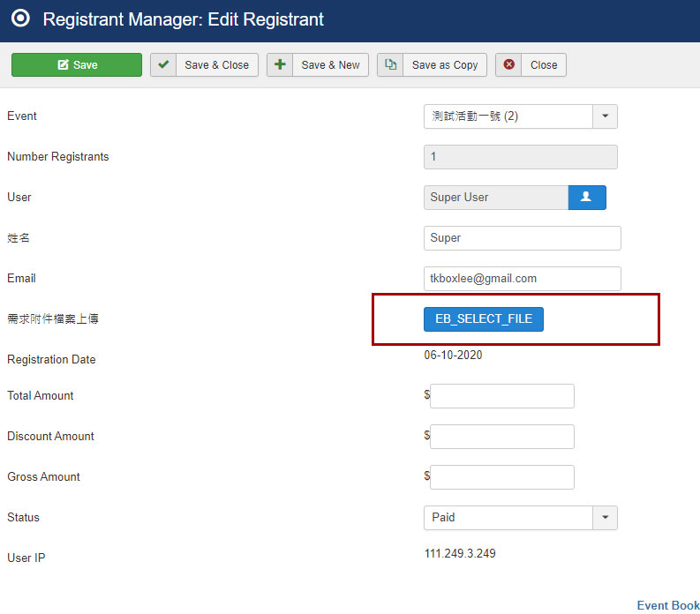Viewport: 700px width, 614px height.
Task: Click the Joomla logo icon in header
Action: point(20,19)
